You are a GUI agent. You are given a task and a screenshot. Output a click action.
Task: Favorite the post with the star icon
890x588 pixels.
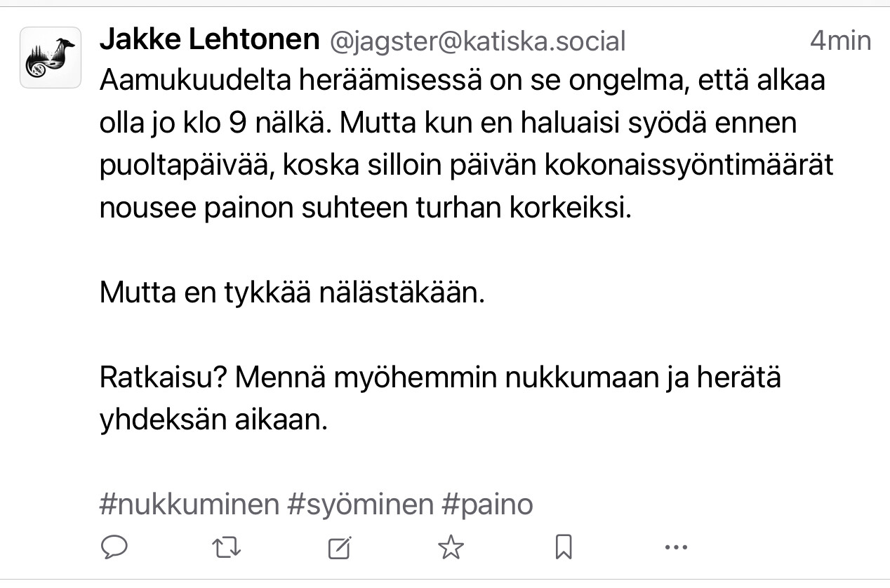coord(451,546)
